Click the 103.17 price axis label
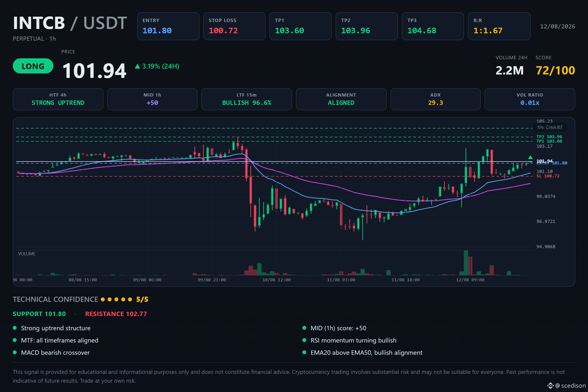 click(544, 146)
